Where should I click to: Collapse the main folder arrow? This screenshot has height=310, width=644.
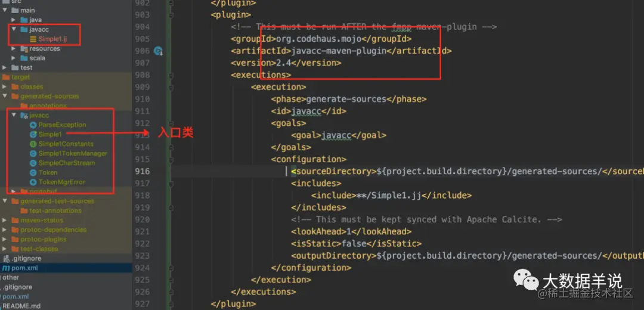(x=5, y=10)
